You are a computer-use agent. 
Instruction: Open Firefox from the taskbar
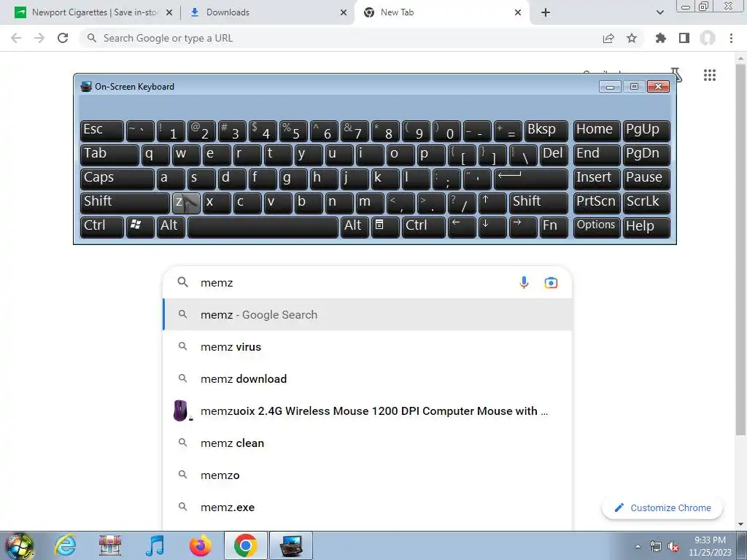(x=200, y=545)
